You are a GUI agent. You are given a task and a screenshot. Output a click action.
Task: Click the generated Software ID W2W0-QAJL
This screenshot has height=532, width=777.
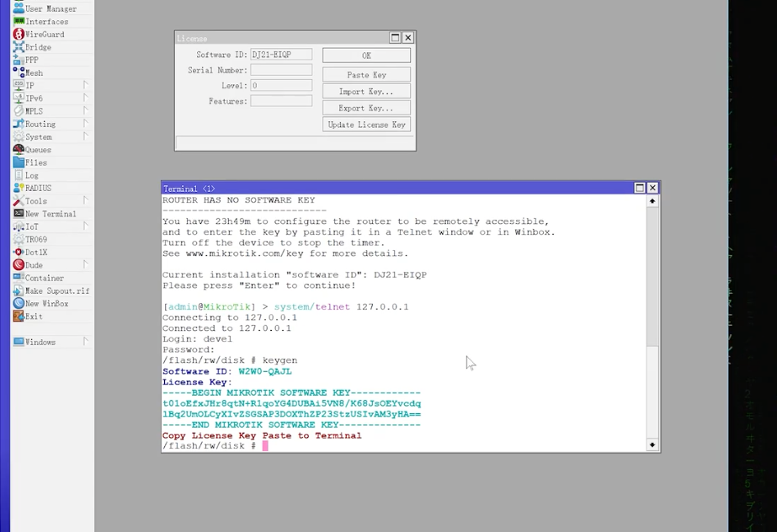(265, 371)
